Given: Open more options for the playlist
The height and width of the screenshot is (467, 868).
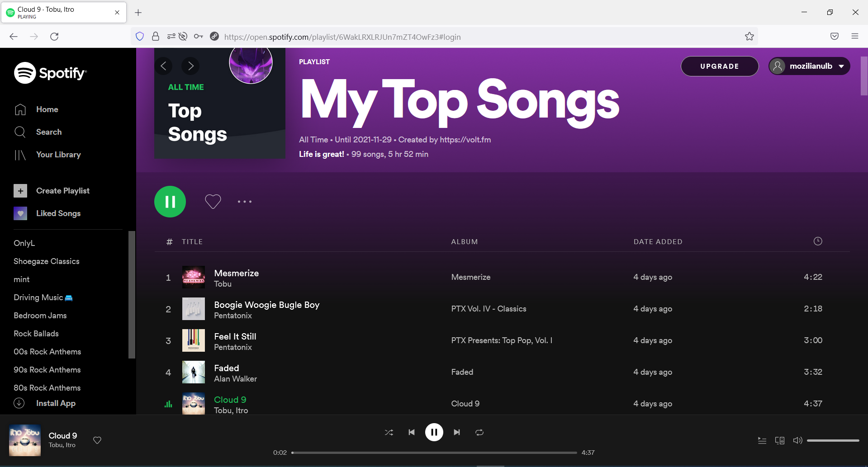Looking at the screenshot, I should point(244,202).
